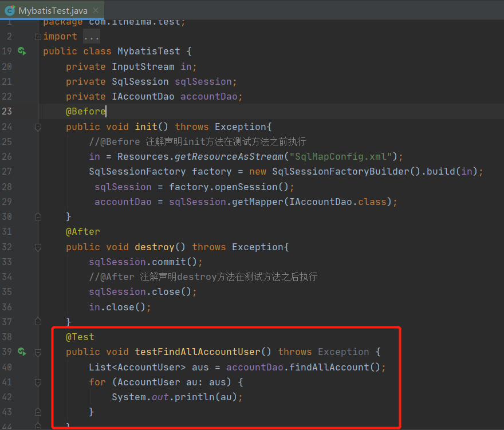Click greyed-out Exception on line 39
This screenshot has height=430, width=504.
(343, 352)
